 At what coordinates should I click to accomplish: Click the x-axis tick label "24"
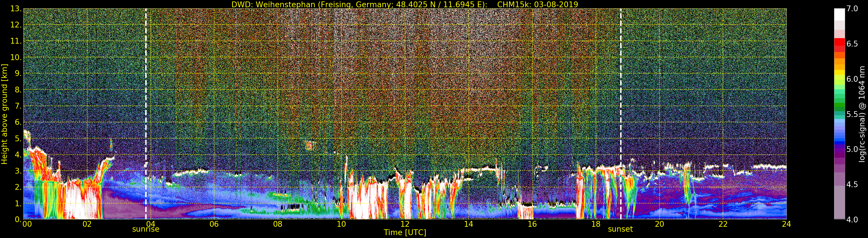click(x=786, y=224)
